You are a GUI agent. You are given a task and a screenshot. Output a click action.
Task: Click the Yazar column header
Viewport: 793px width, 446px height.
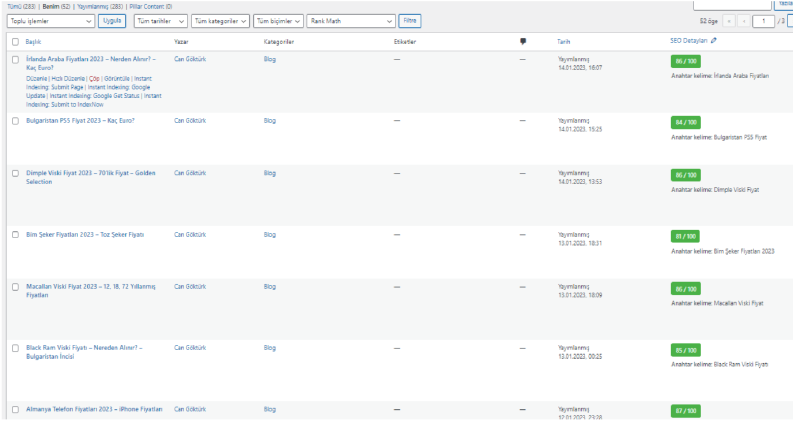tap(181, 42)
